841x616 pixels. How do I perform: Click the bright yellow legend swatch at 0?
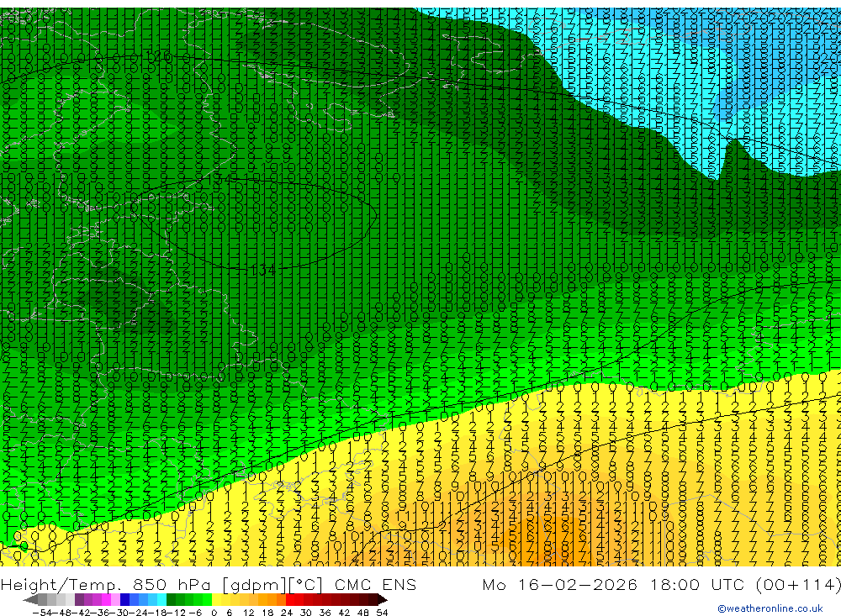217,600
